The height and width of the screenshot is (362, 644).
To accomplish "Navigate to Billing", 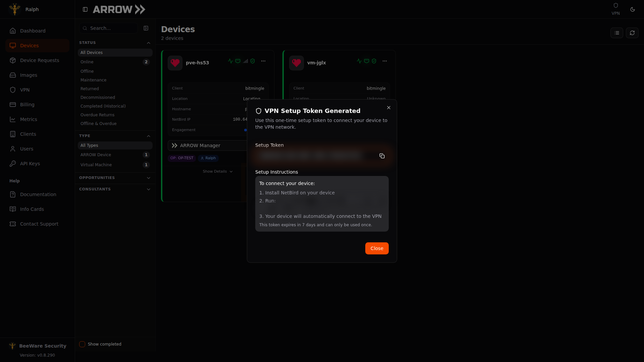I will click(x=37, y=105).
